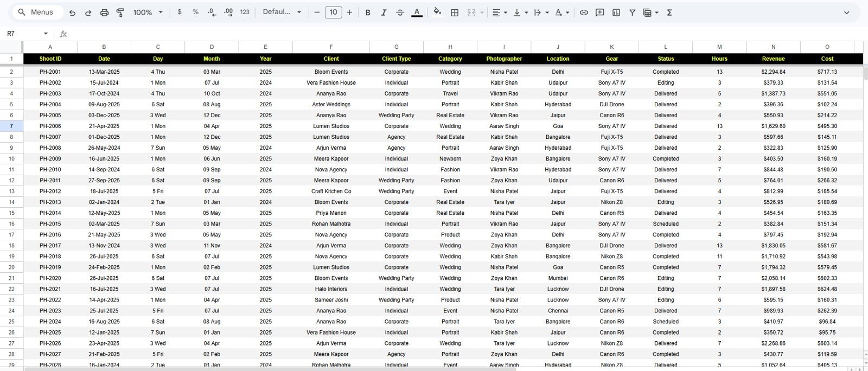This screenshot has height=371, width=868.
Task: Click the font size 10 field
Action: (x=333, y=12)
